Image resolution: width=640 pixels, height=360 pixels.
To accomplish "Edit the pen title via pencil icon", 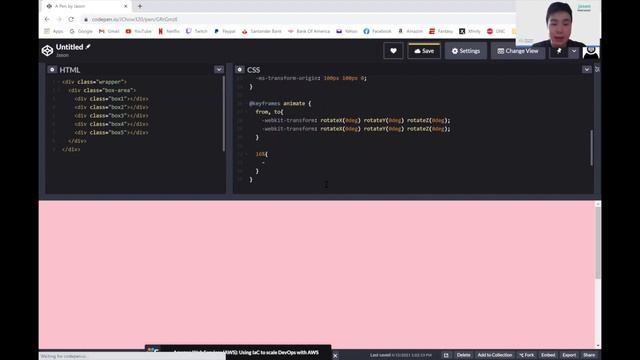I will click(88, 47).
